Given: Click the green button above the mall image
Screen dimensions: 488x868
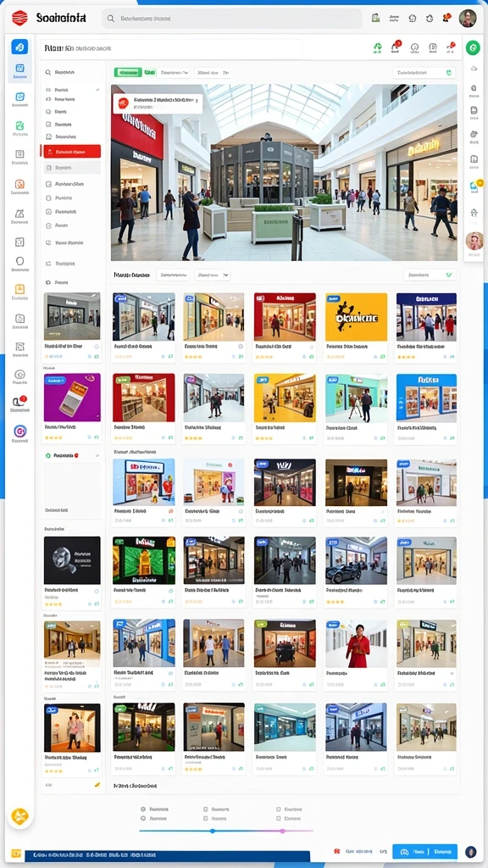Looking at the screenshot, I should 128,73.
